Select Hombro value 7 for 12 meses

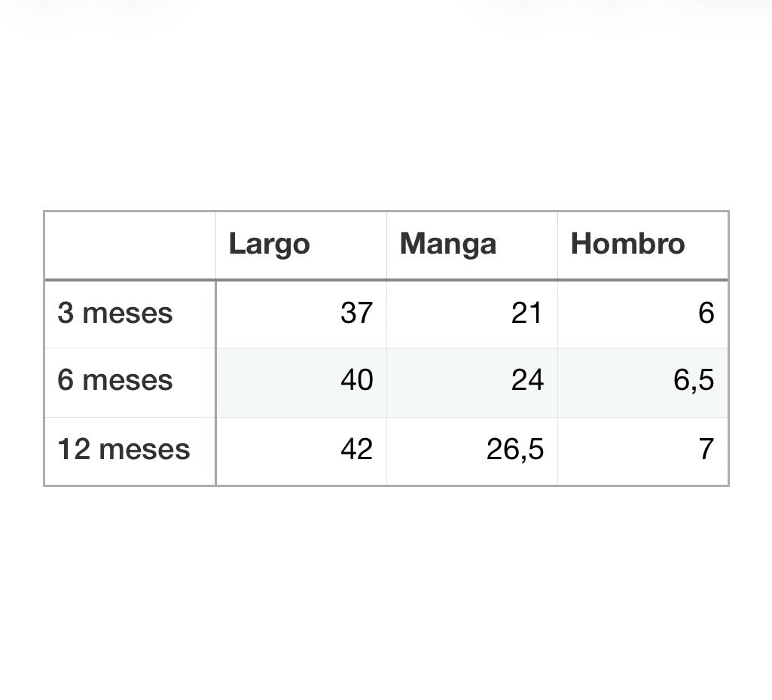click(706, 449)
